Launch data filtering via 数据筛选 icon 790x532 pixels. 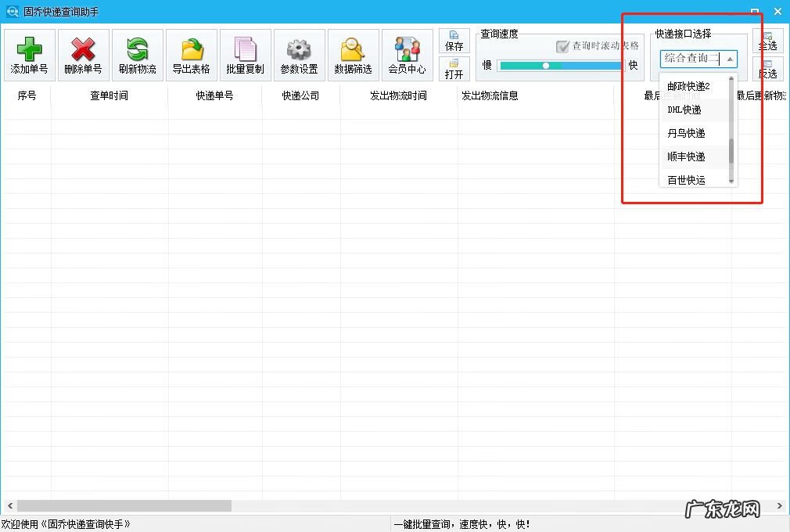[353, 55]
